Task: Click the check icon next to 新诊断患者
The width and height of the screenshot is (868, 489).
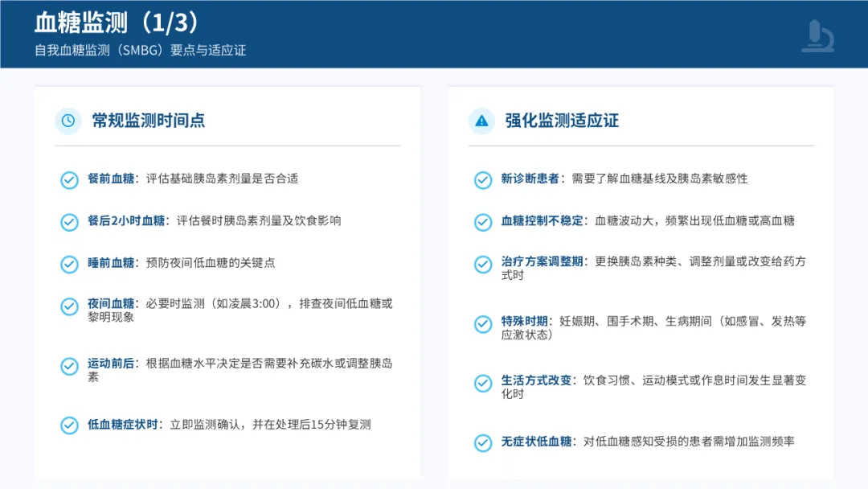Action: tap(483, 180)
